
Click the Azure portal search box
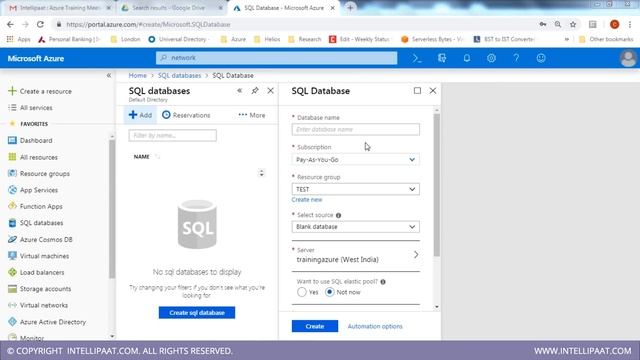(276, 58)
